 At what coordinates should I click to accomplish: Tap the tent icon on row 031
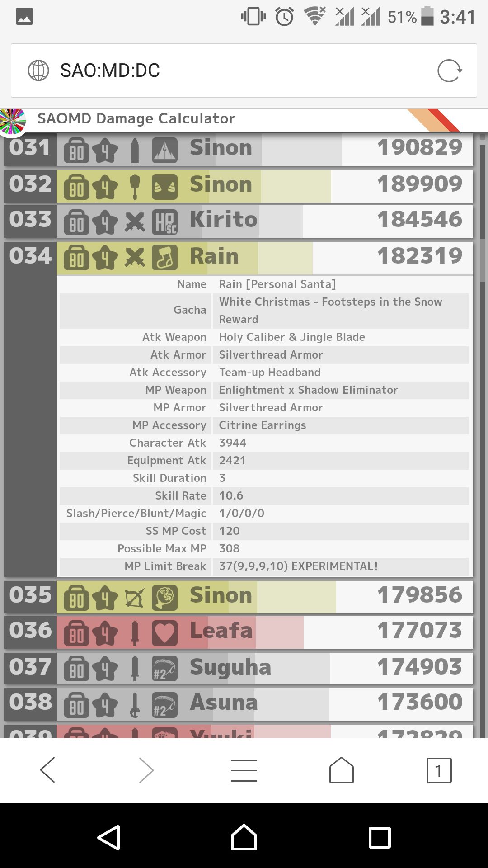click(164, 150)
